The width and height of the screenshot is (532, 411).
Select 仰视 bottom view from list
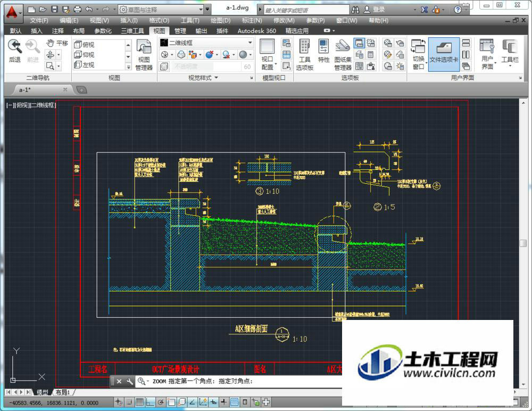tap(85, 54)
